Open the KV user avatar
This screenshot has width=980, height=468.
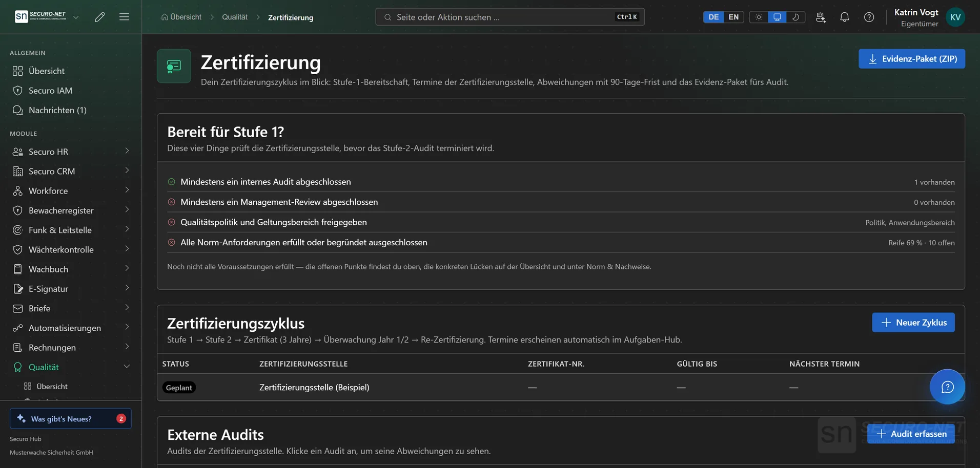click(x=955, y=17)
